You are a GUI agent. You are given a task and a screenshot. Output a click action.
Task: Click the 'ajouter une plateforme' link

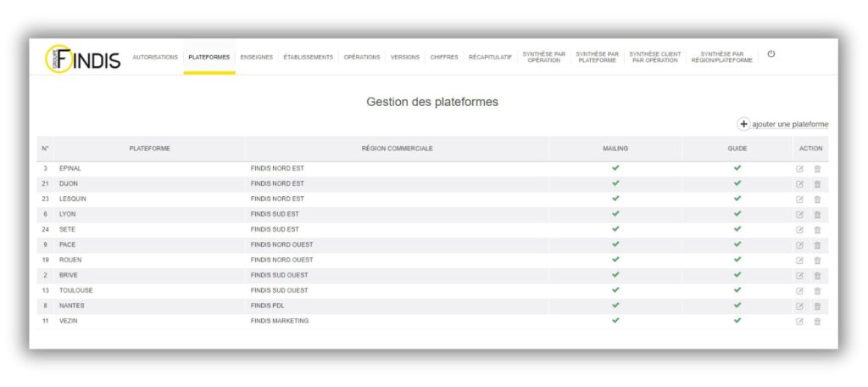point(790,125)
